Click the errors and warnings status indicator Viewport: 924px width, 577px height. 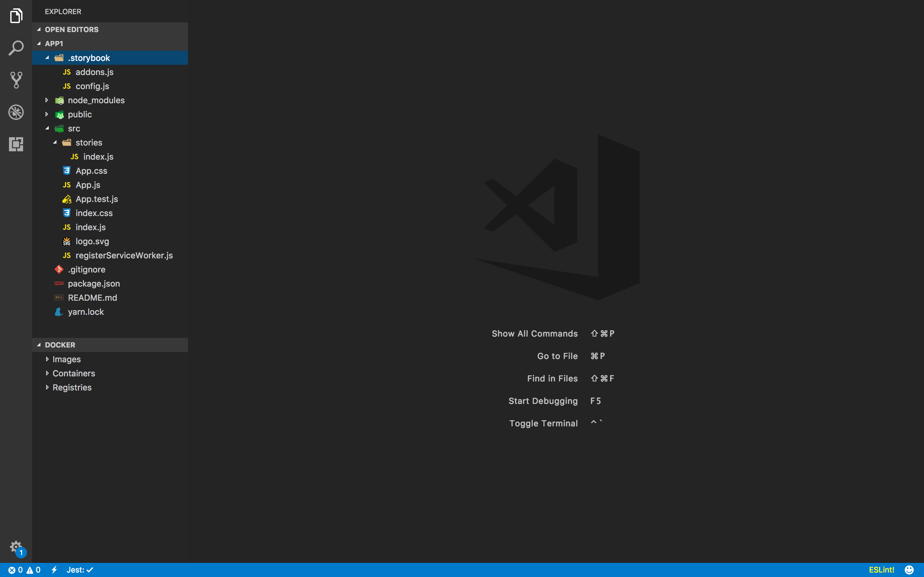coord(24,570)
